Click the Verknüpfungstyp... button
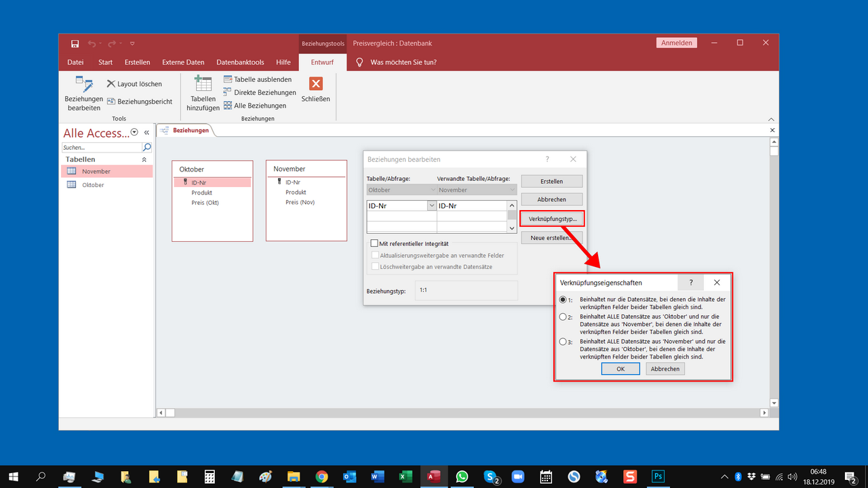The height and width of the screenshot is (488, 868). (551, 220)
